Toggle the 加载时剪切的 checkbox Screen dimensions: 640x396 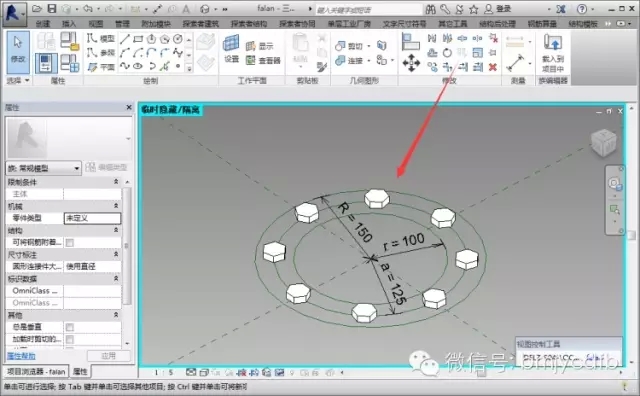tap(70, 340)
